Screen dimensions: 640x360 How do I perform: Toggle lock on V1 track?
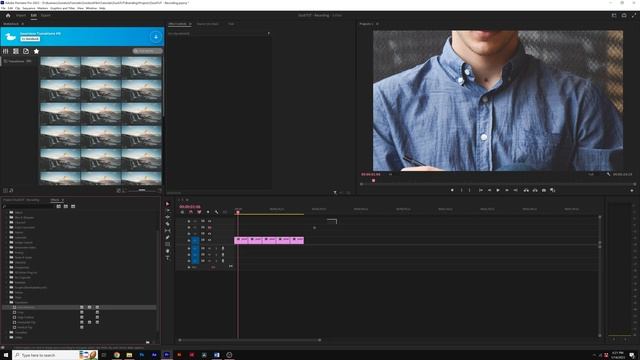click(189, 240)
